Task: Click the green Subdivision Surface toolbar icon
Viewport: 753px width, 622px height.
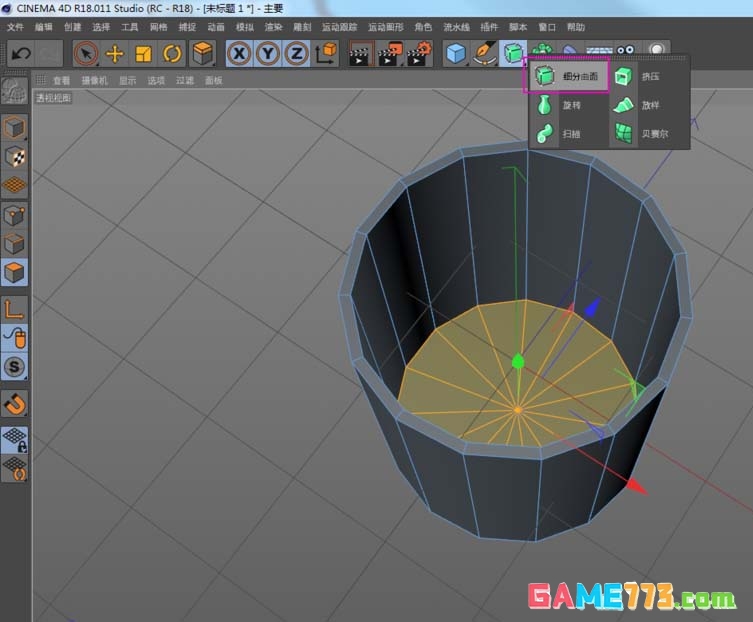Action: [x=512, y=53]
